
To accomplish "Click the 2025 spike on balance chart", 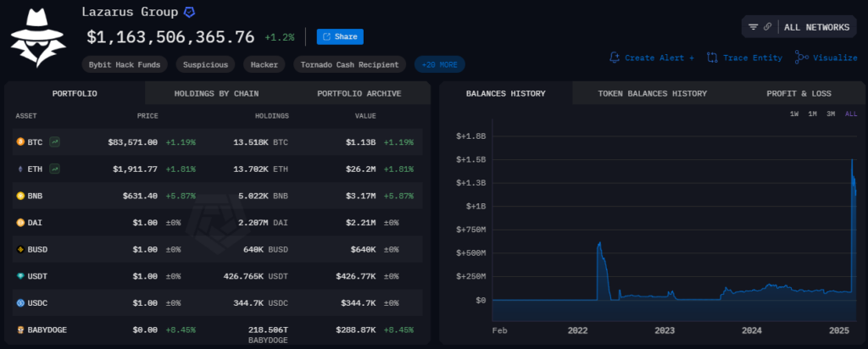I will [x=852, y=160].
